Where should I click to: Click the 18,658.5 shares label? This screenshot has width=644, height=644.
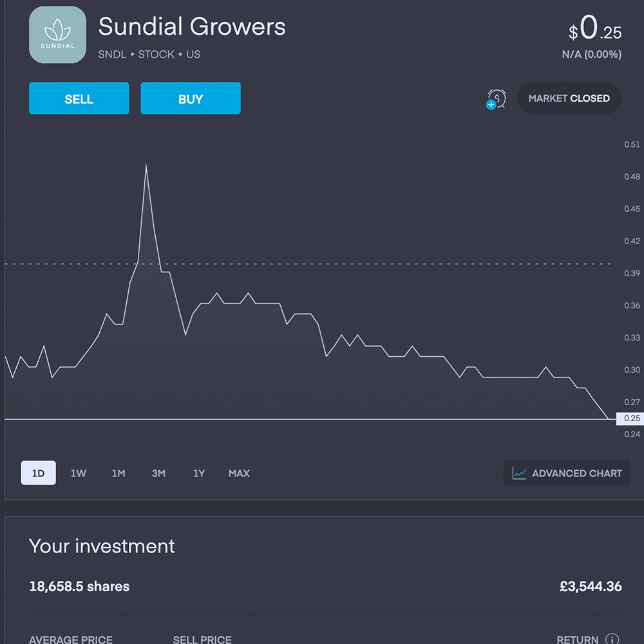(79, 586)
